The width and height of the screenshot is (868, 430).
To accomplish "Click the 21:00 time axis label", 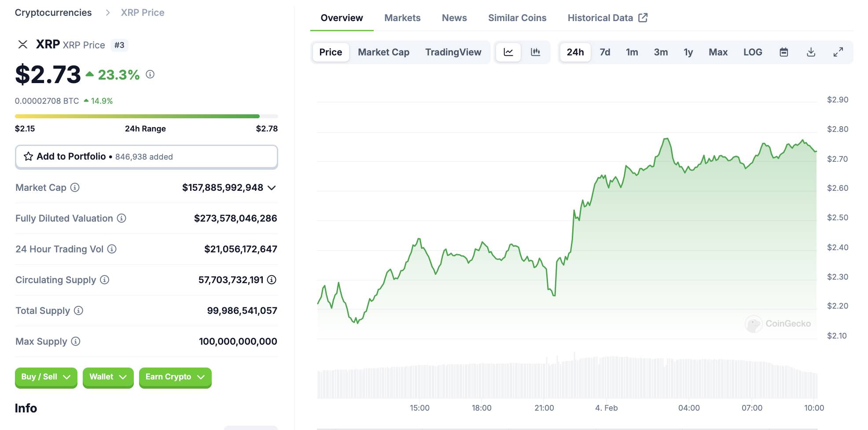I will pyautogui.click(x=544, y=408).
